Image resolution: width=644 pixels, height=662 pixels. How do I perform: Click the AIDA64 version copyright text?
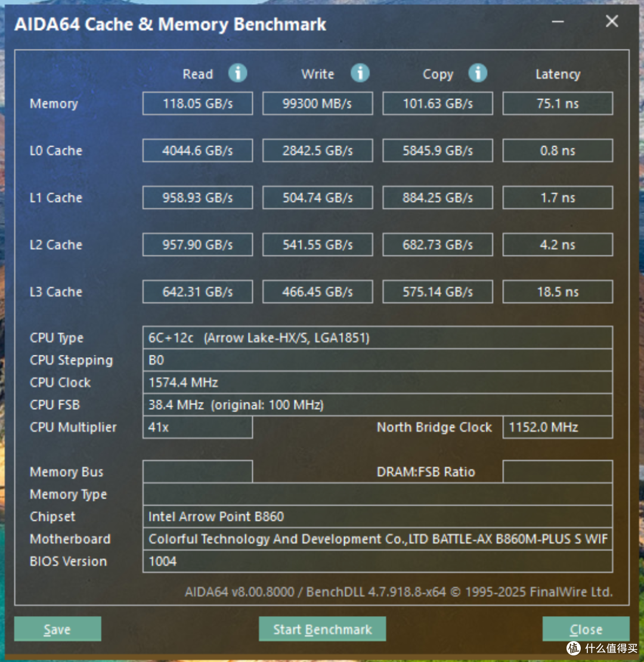(x=398, y=592)
